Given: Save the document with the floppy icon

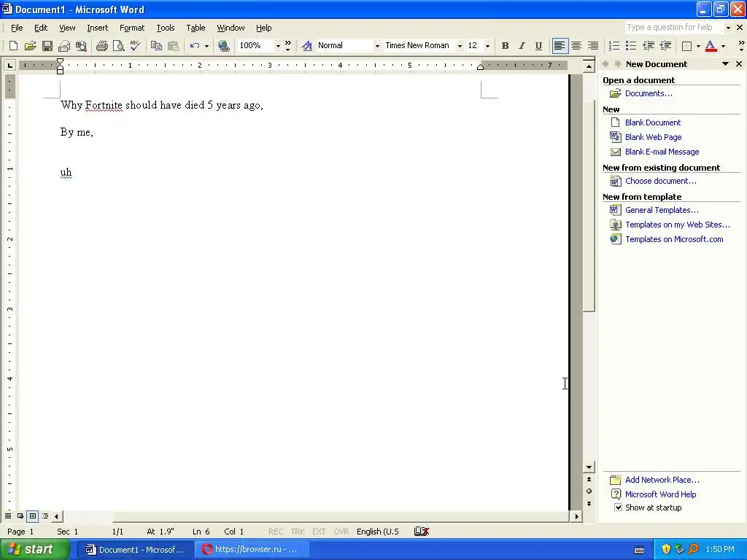Looking at the screenshot, I should pyautogui.click(x=47, y=46).
